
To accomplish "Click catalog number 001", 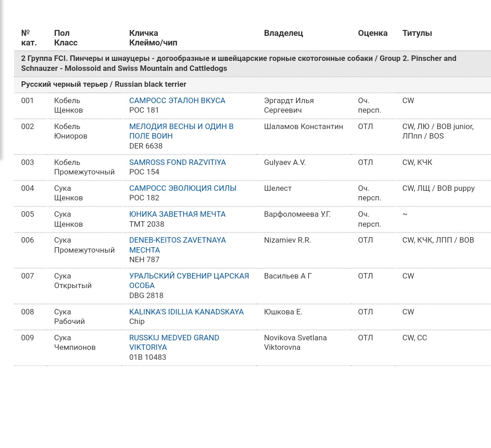I will [27, 100].
